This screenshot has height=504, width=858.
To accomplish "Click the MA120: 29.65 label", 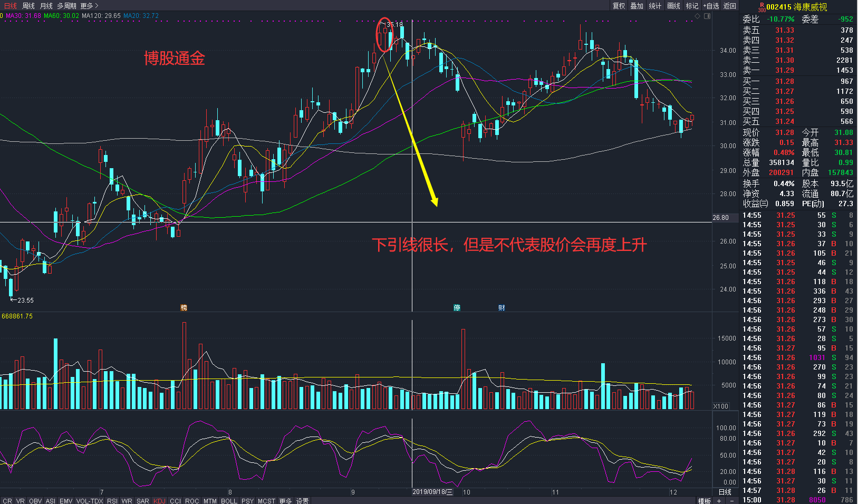I will pyautogui.click(x=101, y=16).
